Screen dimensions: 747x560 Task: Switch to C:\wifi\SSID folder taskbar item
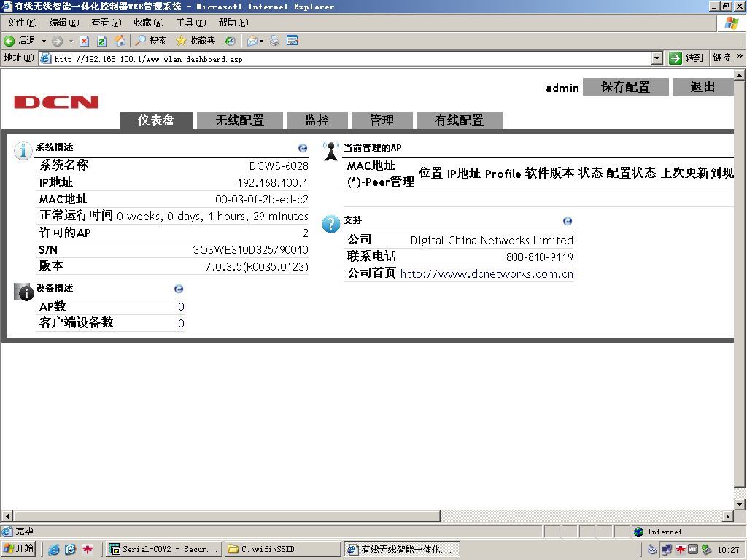coord(283,549)
